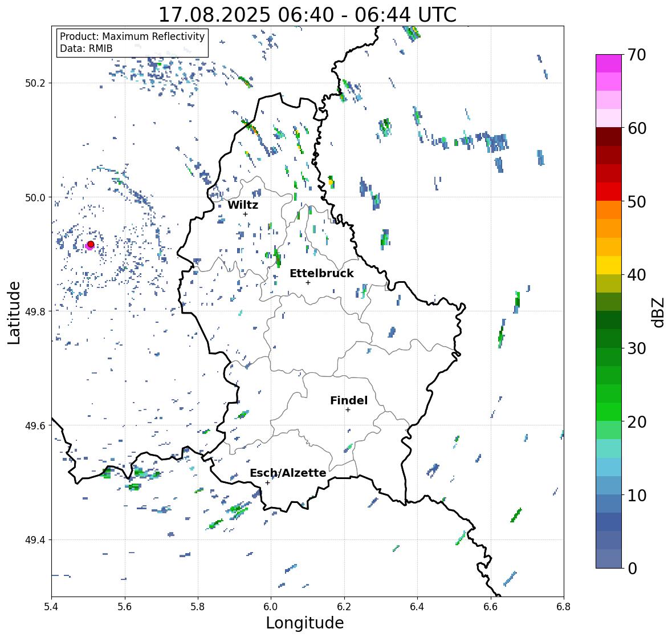This screenshot has width=672, height=637.
Task: Click the Wiltz cross marker
Action: click(x=245, y=214)
